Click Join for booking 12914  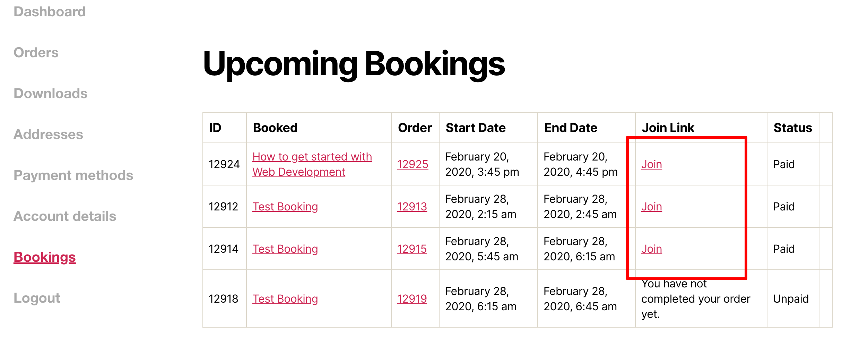click(651, 249)
